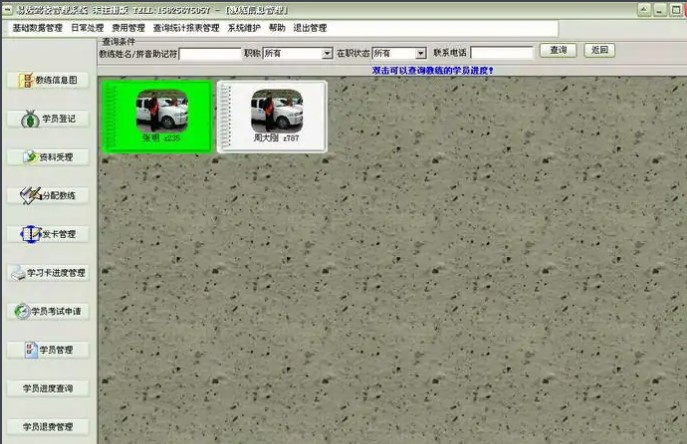
Task: Select the green highlighted coach card 张明
Action: (x=161, y=116)
